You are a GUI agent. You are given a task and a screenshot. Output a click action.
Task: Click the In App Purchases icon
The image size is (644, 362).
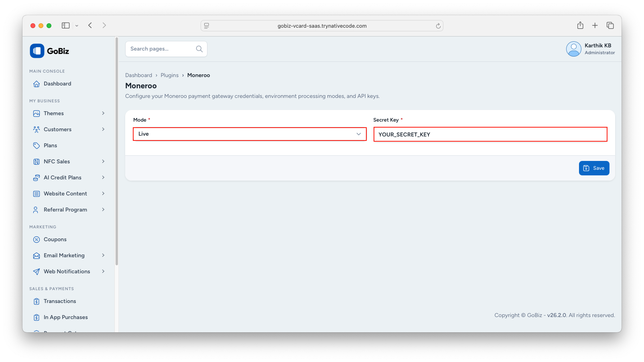pos(37,317)
